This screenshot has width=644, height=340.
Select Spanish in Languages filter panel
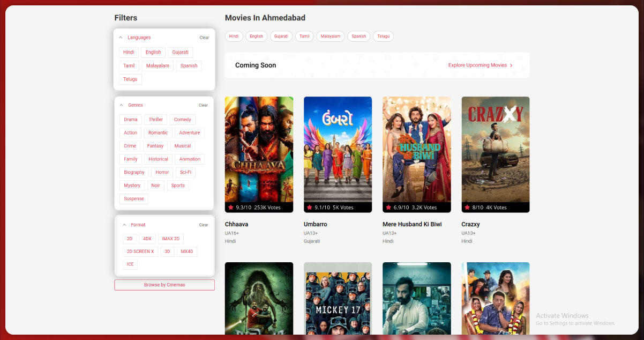click(189, 66)
